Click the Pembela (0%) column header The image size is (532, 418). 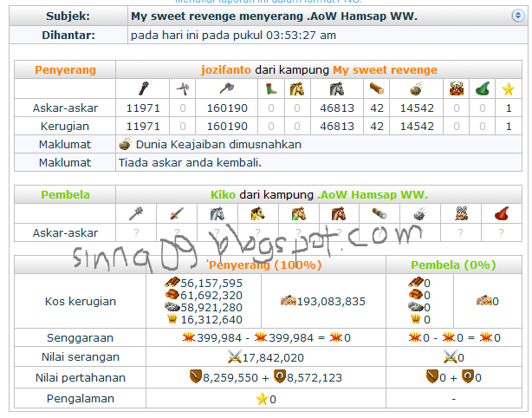[453, 265]
